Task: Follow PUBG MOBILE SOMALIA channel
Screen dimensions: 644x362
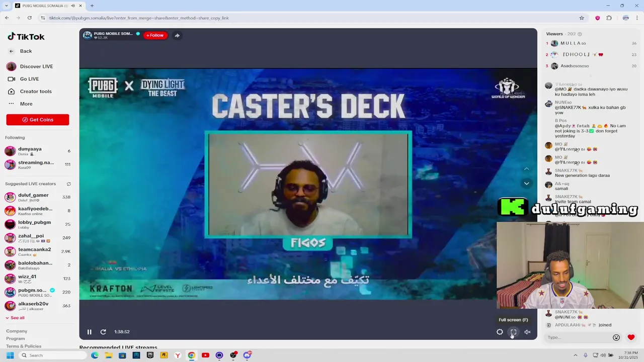Action: (155, 35)
